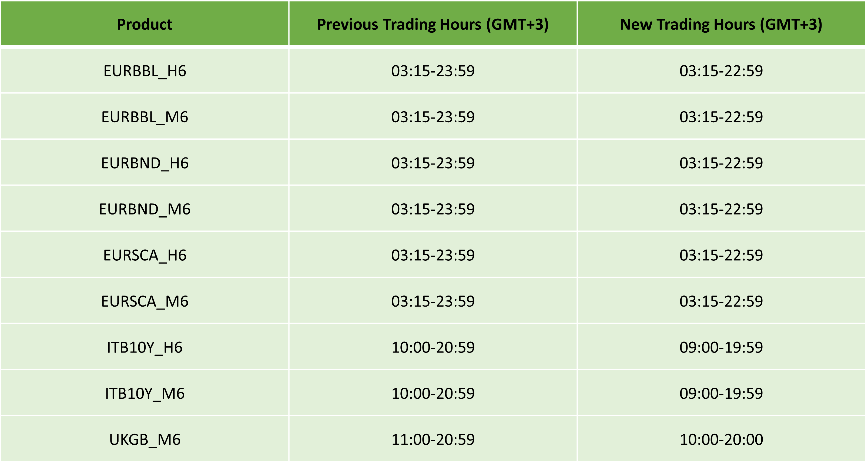Select the EURSCA_H6 product cell

145,256
